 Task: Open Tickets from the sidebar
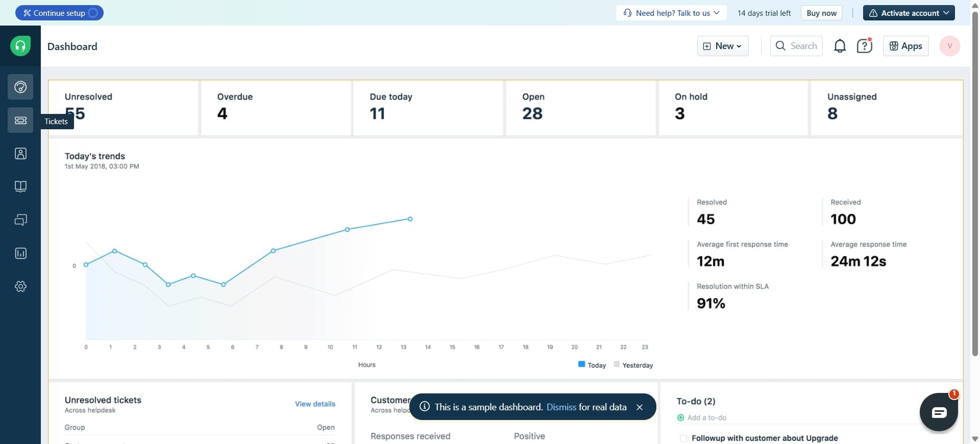(x=20, y=121)
